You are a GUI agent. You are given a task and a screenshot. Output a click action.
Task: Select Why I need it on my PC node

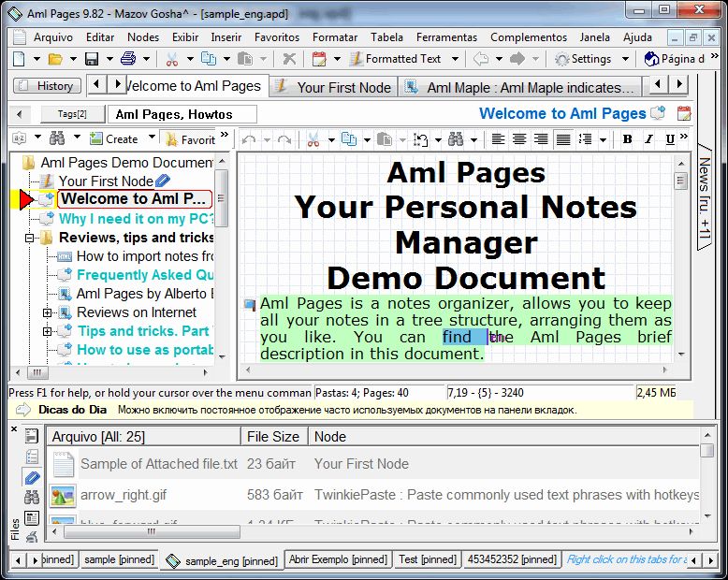click(x=136, y=219)
